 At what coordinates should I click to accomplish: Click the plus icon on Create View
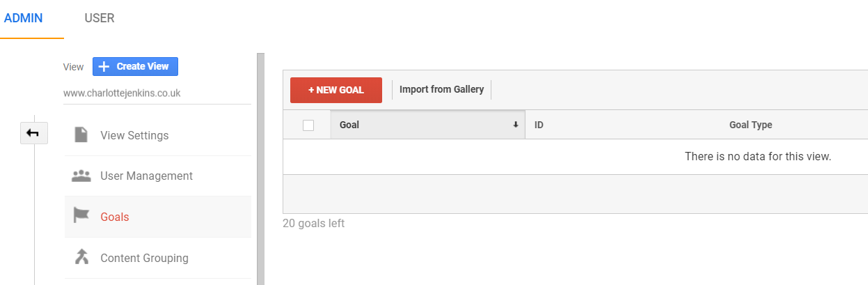coord(104,66)
